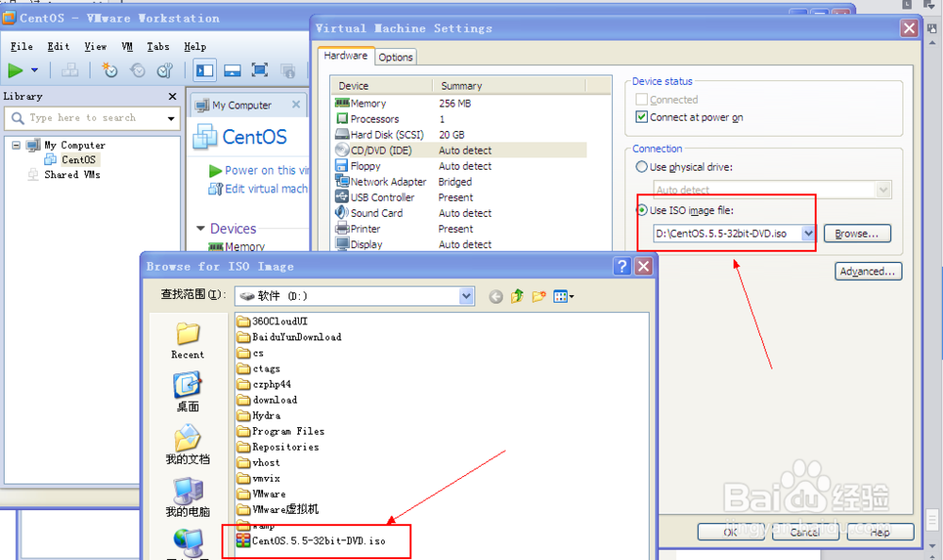This screenshot has width=943, height=560.
Task: Open the View menu in VMware Workstation
Action: pos(95,46)
